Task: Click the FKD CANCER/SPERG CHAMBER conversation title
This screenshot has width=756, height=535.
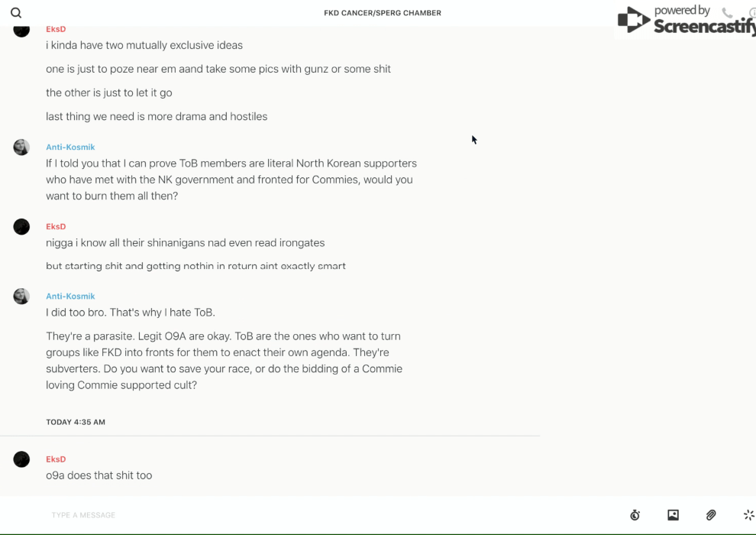Action: point(383,13)
